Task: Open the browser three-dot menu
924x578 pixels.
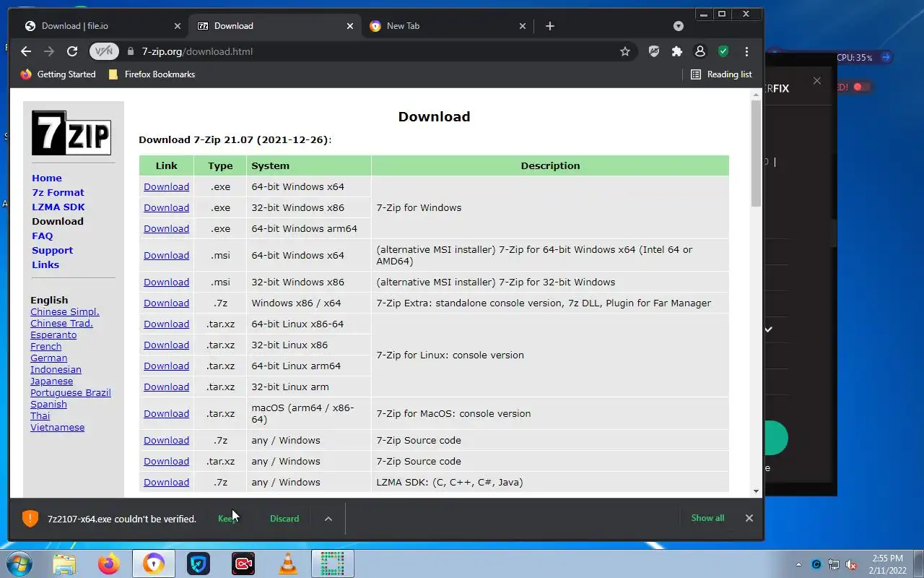Action: point(746,51)
